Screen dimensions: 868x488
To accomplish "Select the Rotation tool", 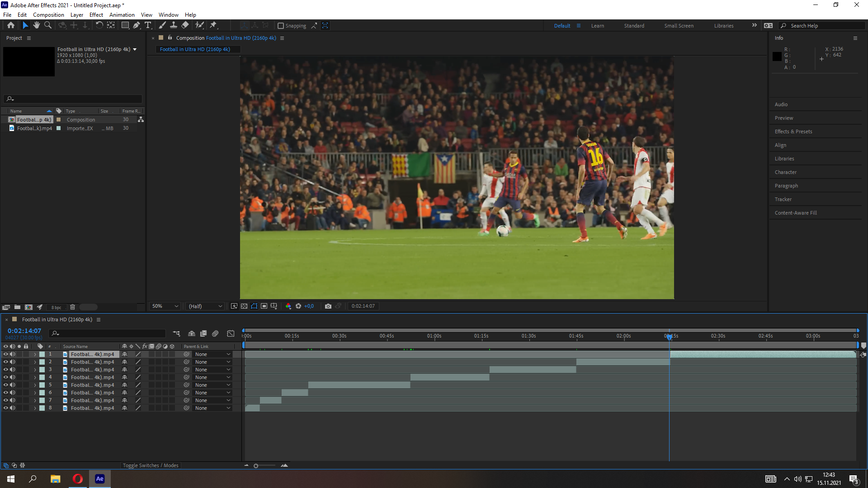I will (99, 25).
